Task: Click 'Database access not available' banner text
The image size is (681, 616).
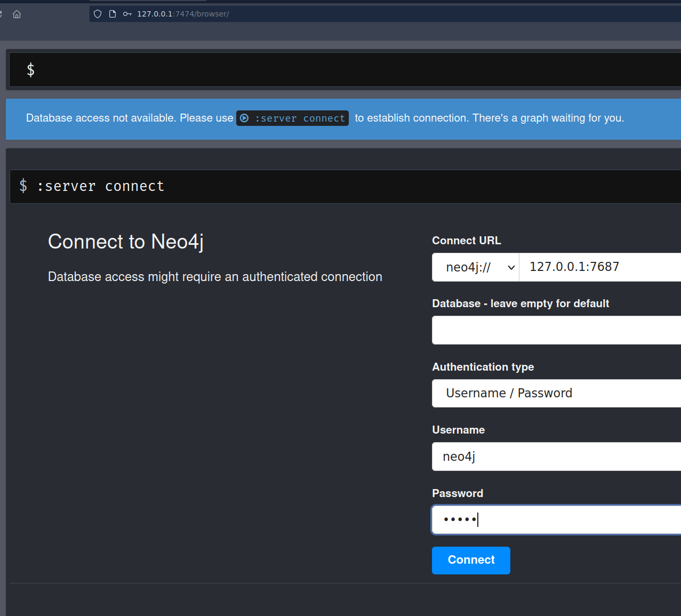Action: click(x=130, y=118)
